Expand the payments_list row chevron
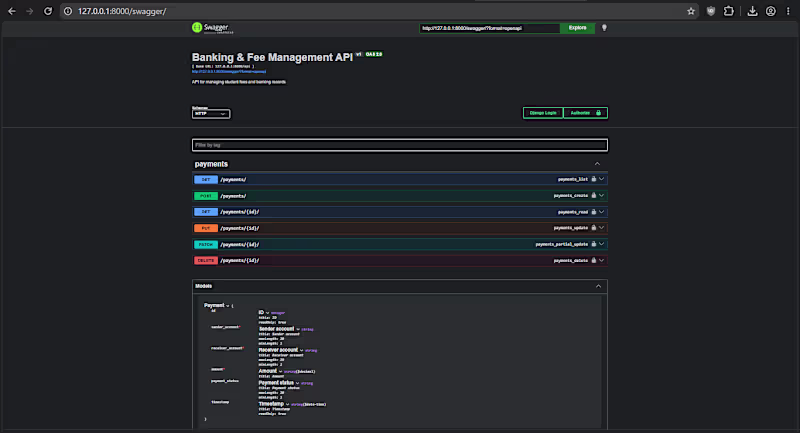The image size is (800, 433). 602,180
